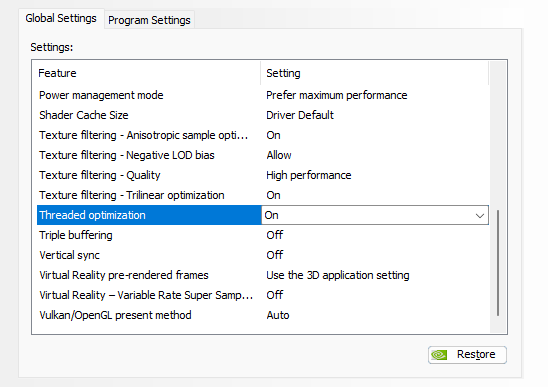Select the Vulkan/OpenGL present method row

[263, 315]
